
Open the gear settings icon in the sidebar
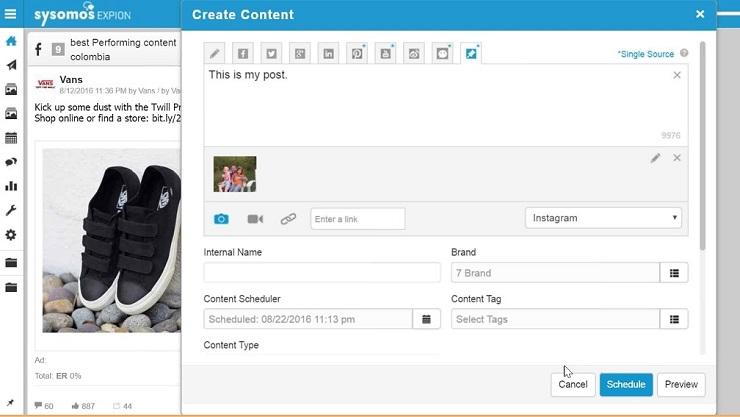(11, 234)
